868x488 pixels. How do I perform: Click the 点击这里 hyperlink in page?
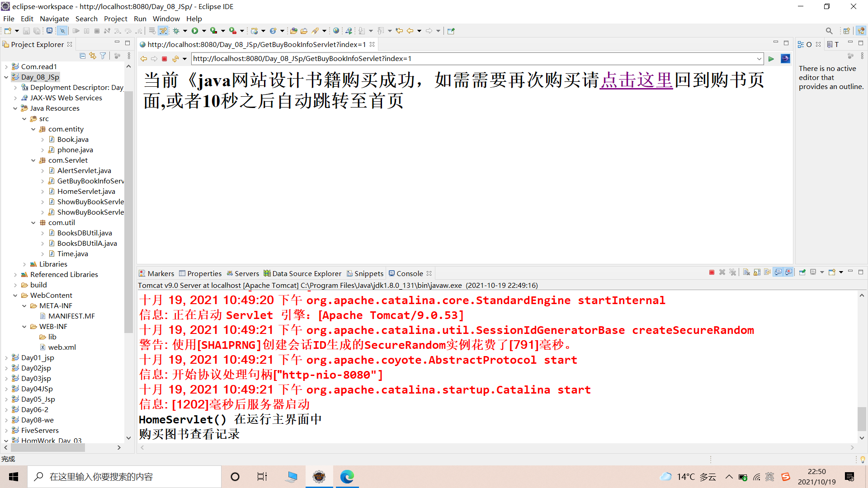click(x=636, y=80)
